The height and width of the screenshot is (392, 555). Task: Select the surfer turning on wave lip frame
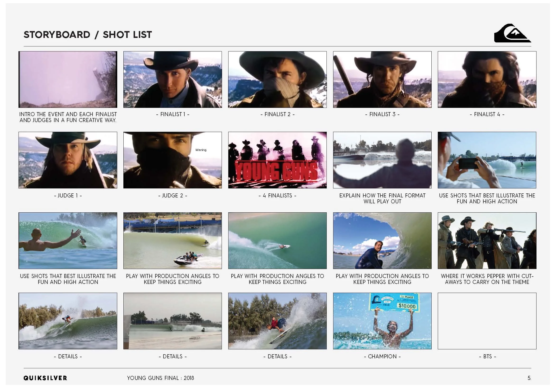(x=68, y=321)
